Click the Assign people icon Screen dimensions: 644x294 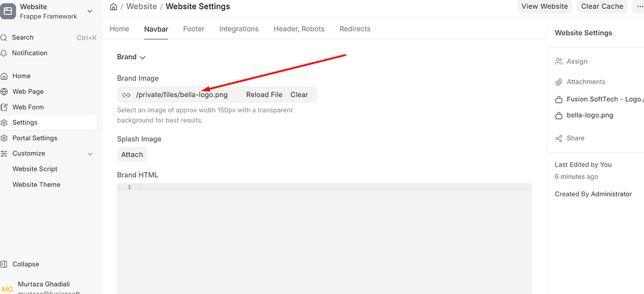558,62
